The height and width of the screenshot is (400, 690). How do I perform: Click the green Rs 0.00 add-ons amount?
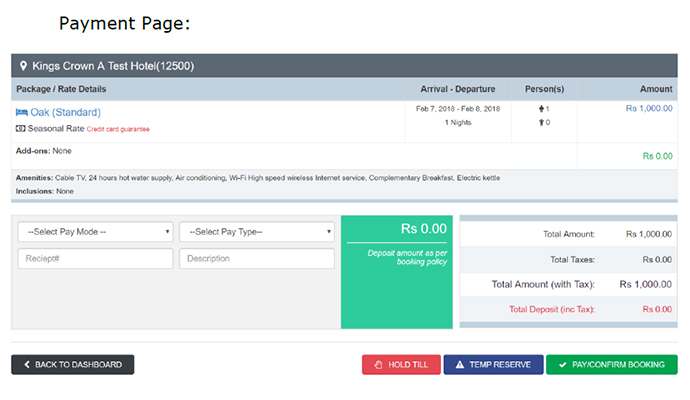(657, 156)
